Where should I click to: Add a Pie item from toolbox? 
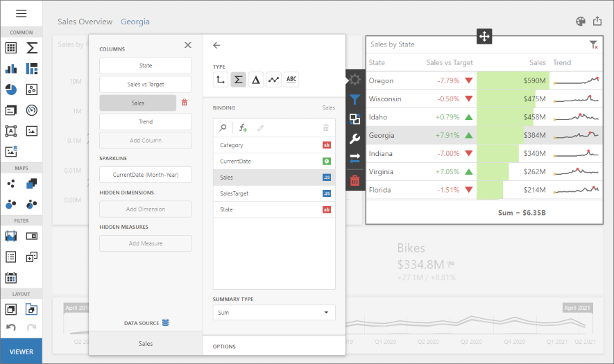pos(11,89)
